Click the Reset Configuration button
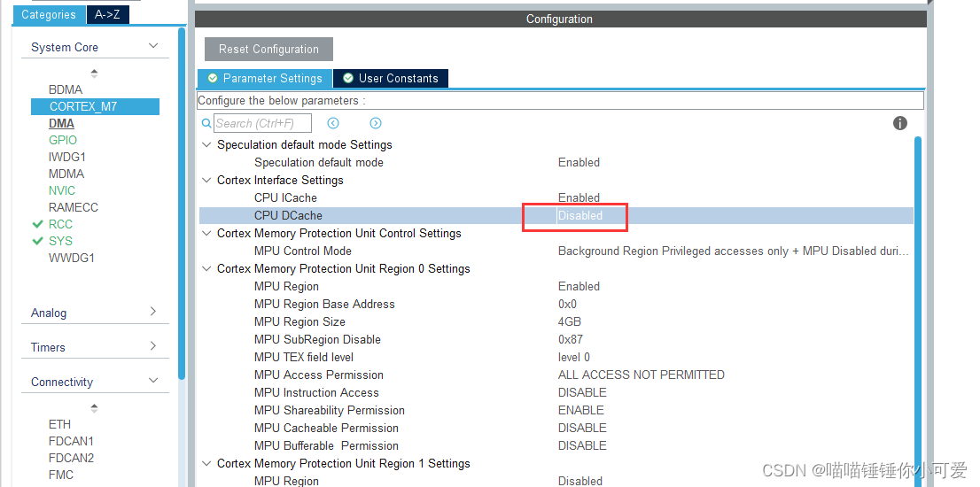 (x=268, y=49)
